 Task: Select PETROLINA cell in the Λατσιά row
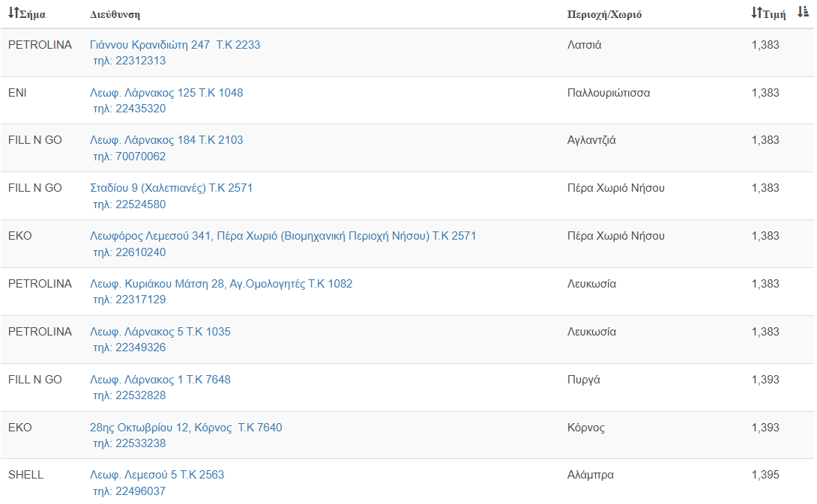tap(40, 45)
